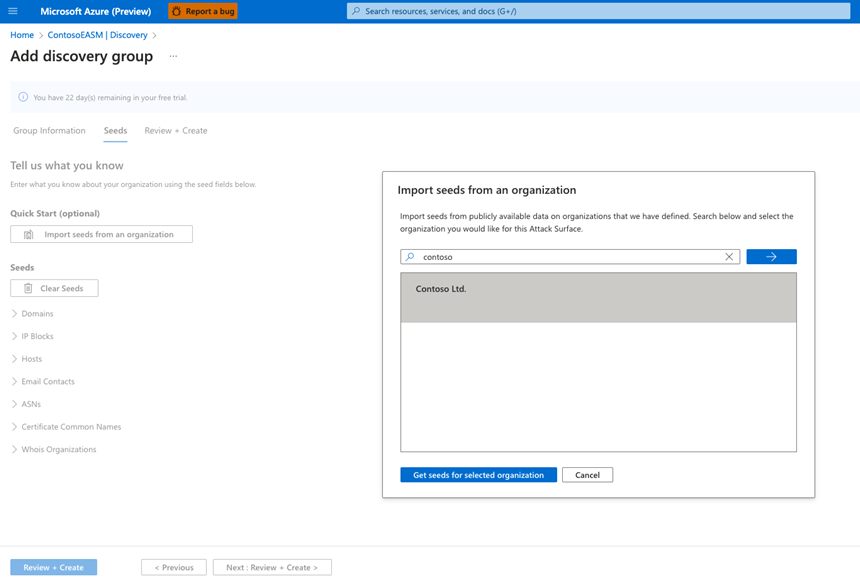Expand the Certificate Common Names section

point(14,426)
